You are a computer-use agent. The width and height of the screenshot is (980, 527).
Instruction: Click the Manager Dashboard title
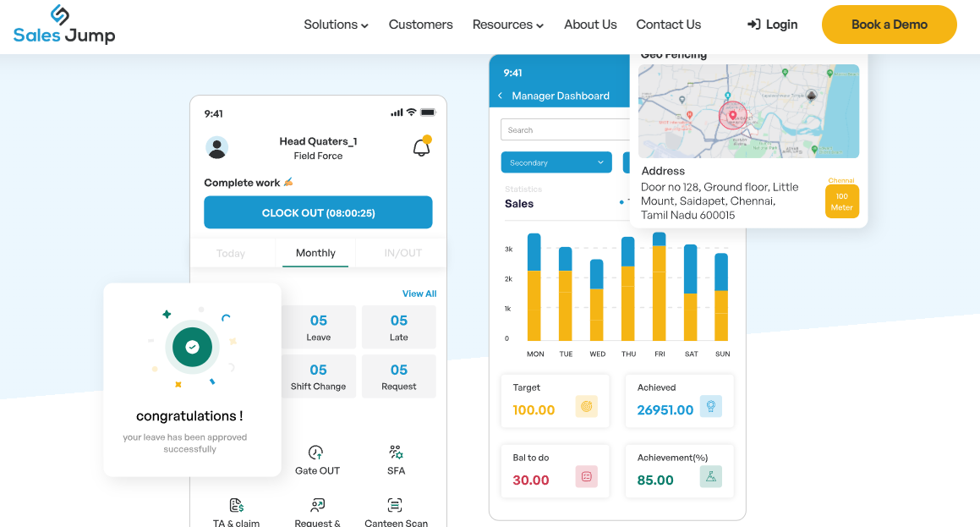pyautogui.click(x=561, y=96)
